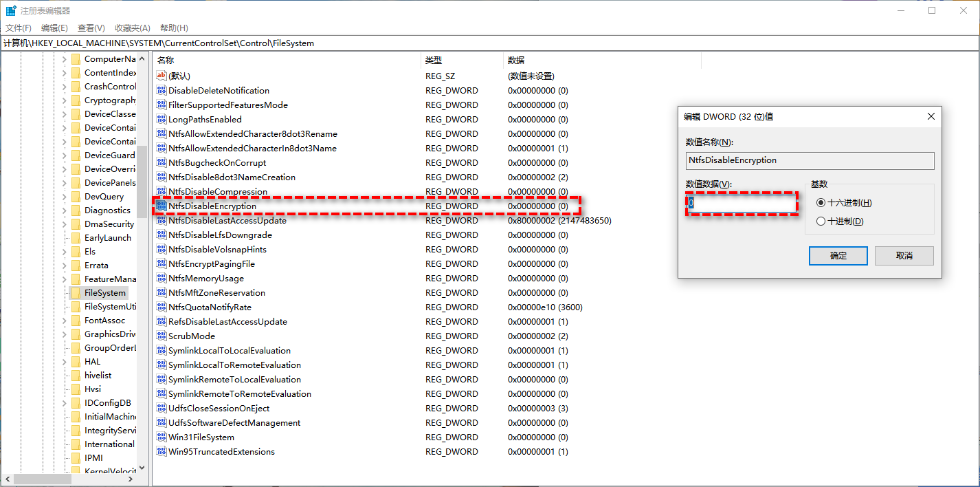Click the FileSystem folder icon in tree

click(x=76, y=293)
